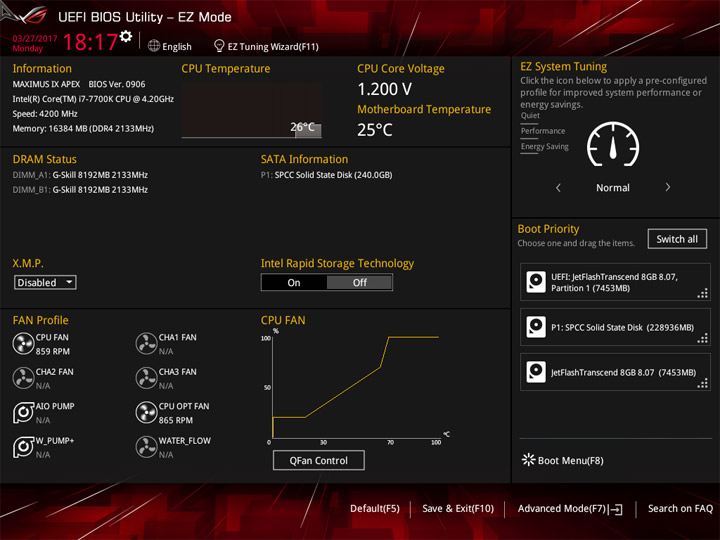Click the EZ System Tuning gauge icon
Screen dimensions: 720x540
pyautogui.click(x=613, y=145)
